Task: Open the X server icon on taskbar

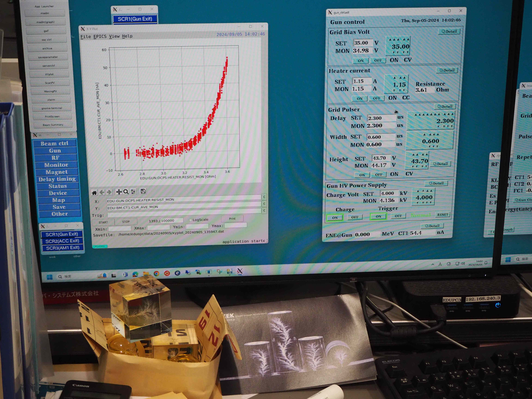Action: 240,271
